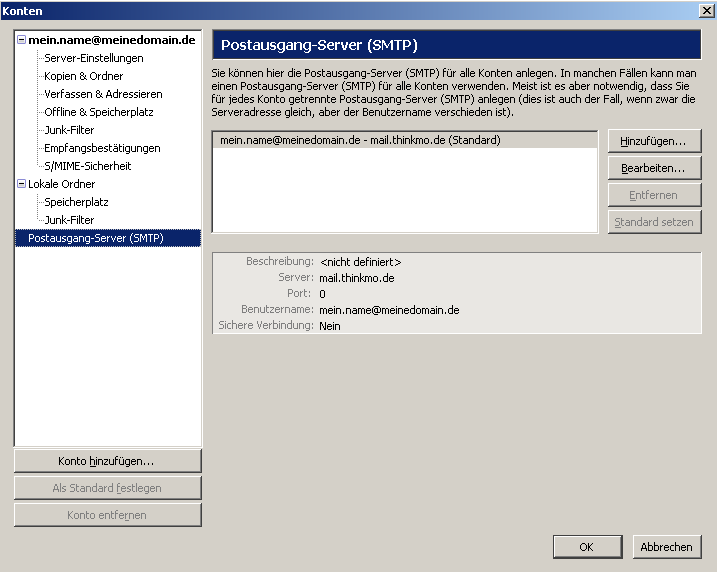Open Empfangsbestätigungen settings
Image resolution: width=717 pixels, height=572 pixels.
click(102, 148)
